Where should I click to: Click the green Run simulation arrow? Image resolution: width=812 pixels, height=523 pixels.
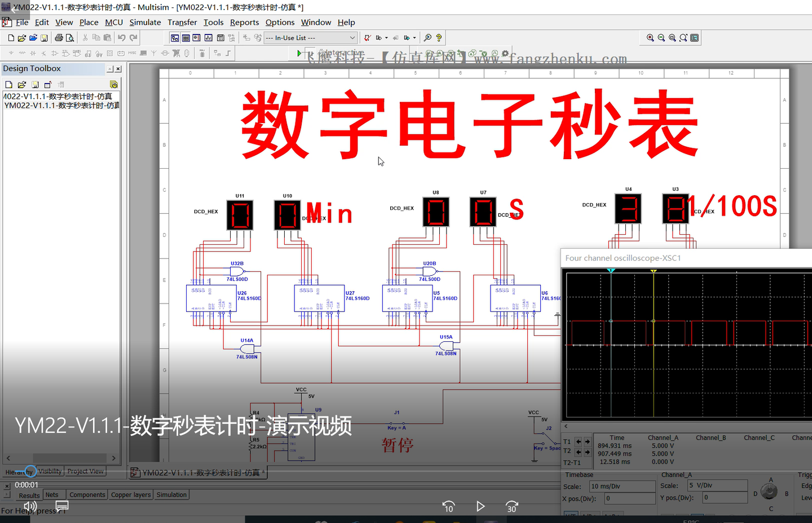pyautogui.click(x=299, y=52)
